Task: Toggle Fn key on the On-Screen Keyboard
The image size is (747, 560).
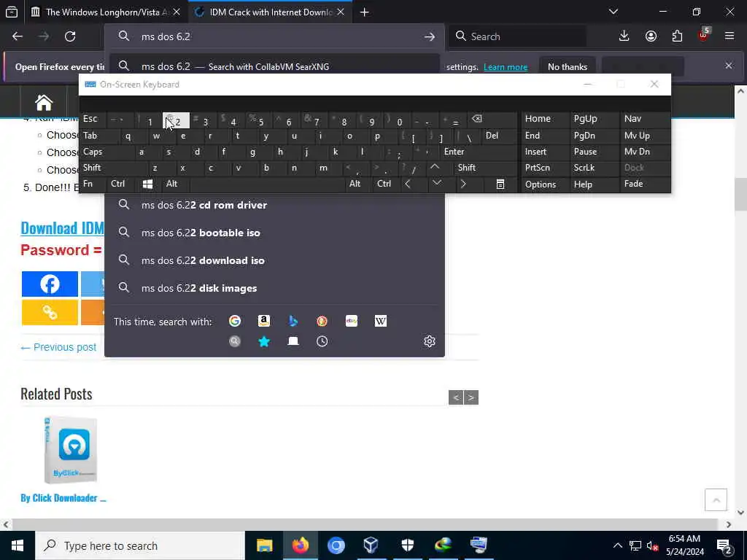Action: pyautogui.click(x=93, y=184)
